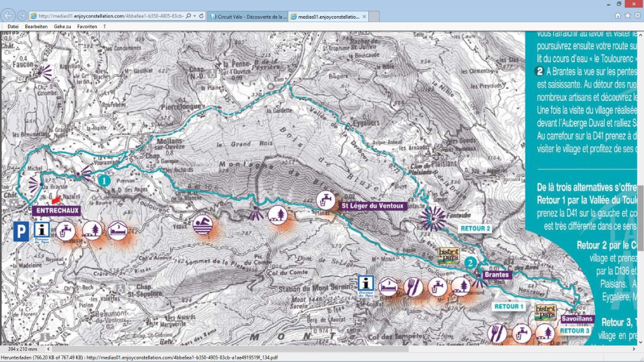Open the Datei menu
The image size is (644, 362).
pyautogui.click(x=13, y=26)
